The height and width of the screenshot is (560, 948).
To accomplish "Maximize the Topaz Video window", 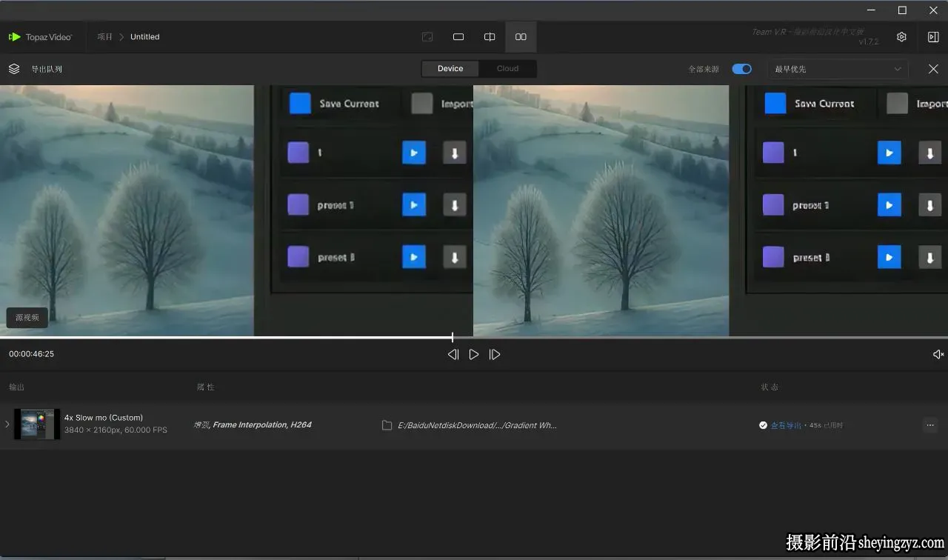I will tap(902, 10).
